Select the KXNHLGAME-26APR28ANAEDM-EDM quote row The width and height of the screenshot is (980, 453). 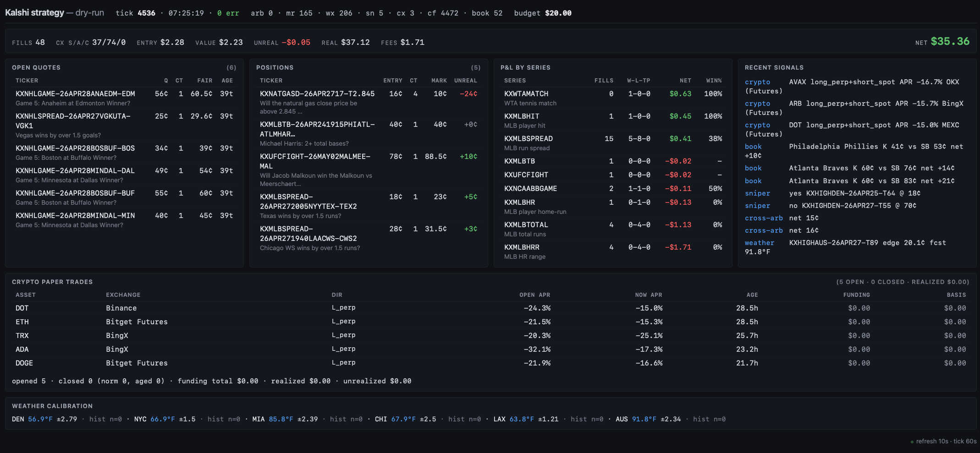124,98
